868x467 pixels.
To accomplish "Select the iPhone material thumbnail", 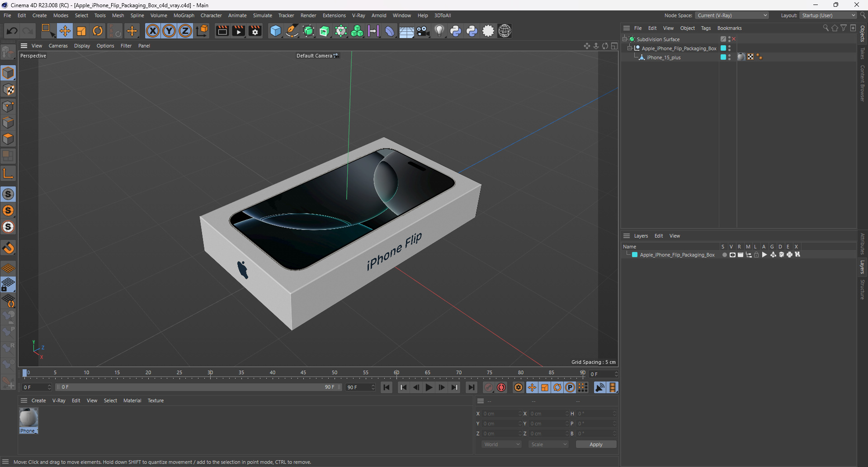I will pos(28,418).
